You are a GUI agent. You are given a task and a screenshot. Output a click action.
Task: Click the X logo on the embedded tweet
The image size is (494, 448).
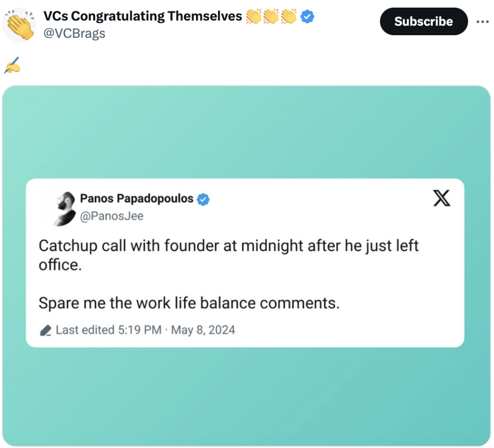pos(442,198)
